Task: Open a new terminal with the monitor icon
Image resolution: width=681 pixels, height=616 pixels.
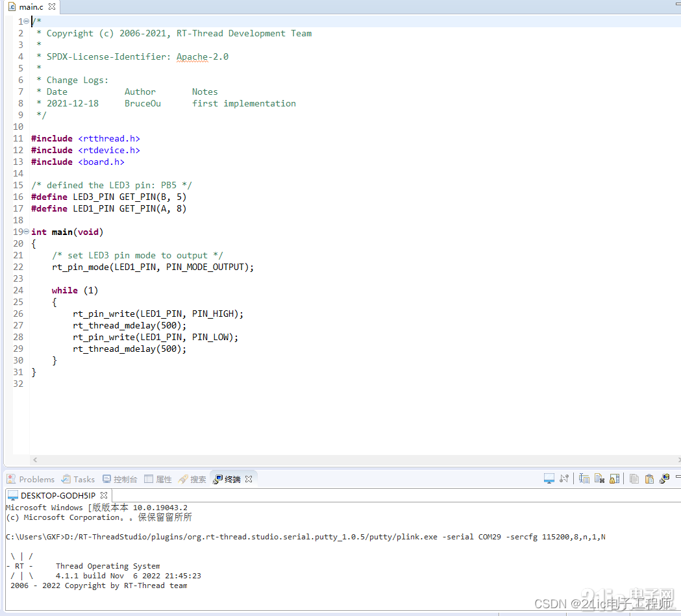Action: point(549,478)
